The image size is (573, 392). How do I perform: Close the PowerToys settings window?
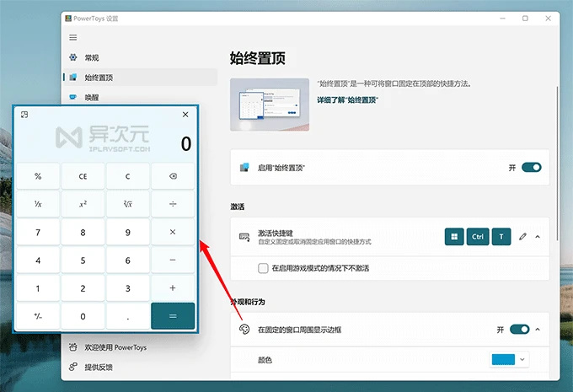coord(548,19)
